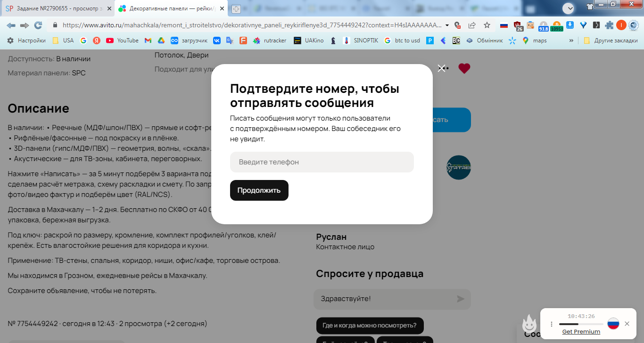The image size is (644, 343).
Task: Open the extensions puzzle menu
Action: click(x=609, y=25)
